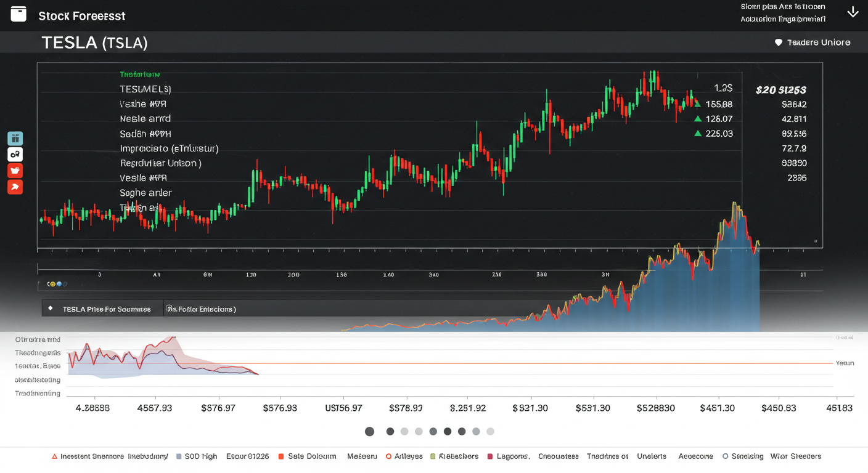Screen dimensions: 868x473
Task: Select the Regrdutter Unison) row
Action: click(x=160, y=163)
